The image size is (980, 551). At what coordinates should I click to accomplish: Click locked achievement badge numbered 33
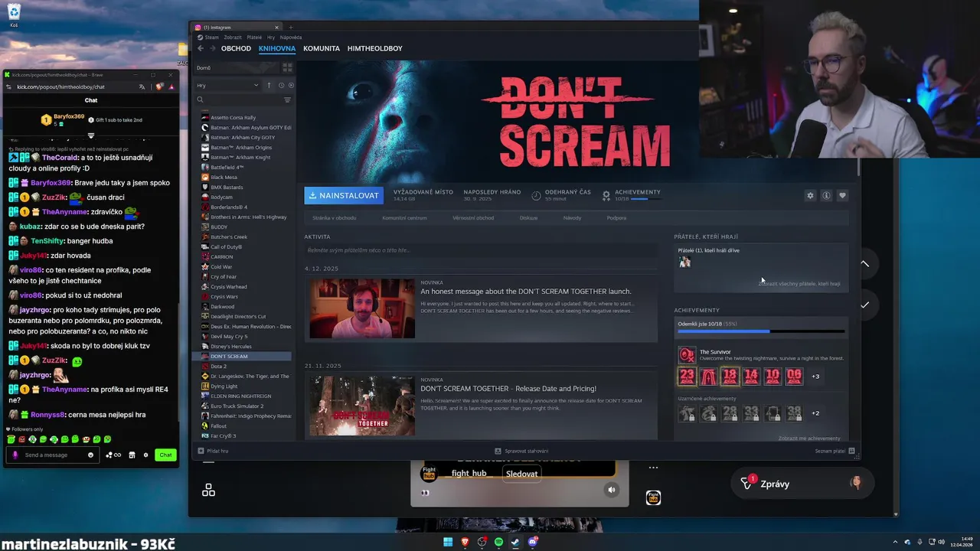click(751, 413)
